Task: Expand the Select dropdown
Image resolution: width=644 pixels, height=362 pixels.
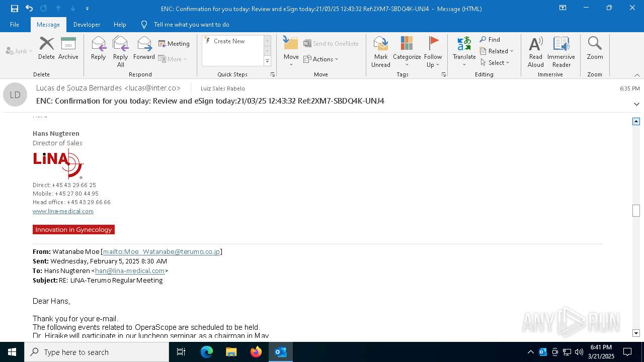Action: [x=495, y=63]
